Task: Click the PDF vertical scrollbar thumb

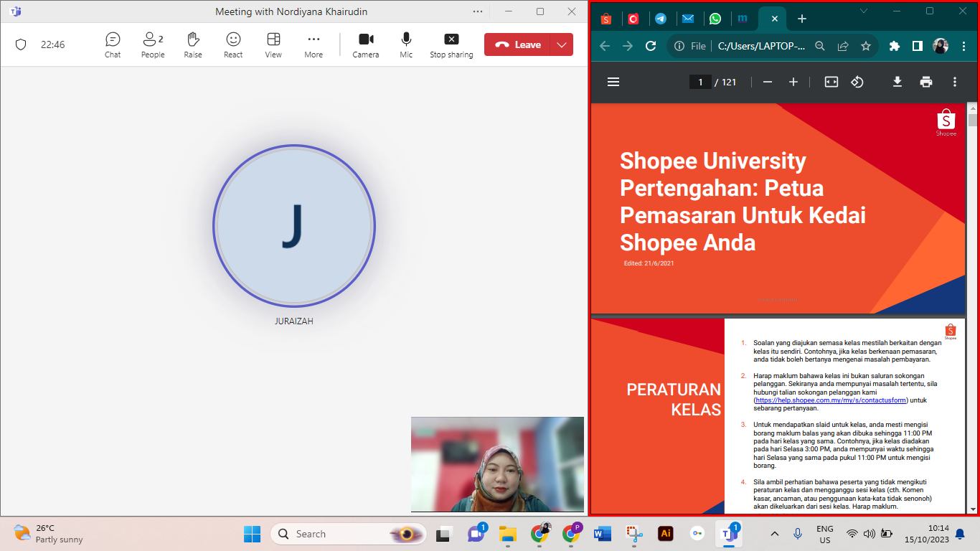Action: coord(973,120)
